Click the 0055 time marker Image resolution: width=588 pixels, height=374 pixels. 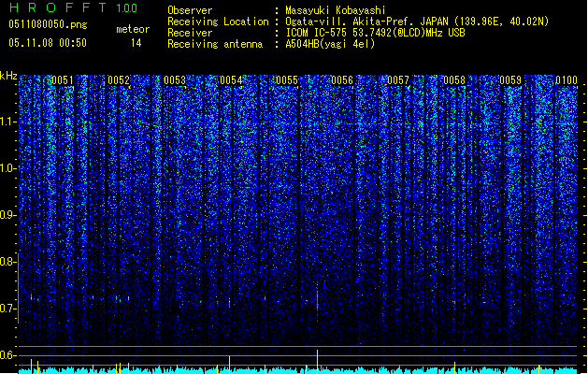287,80
